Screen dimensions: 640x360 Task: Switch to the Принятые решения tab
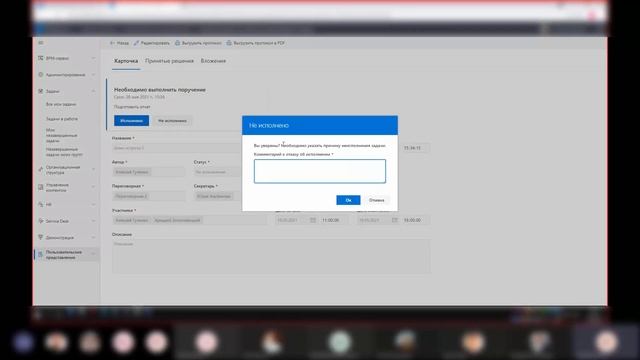click(x=169, y=61)
